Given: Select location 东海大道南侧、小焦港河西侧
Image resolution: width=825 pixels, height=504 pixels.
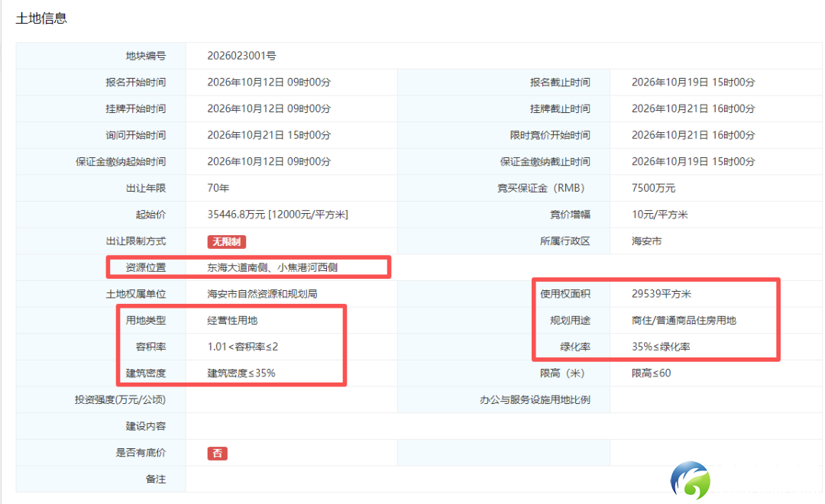Looking at the screenshot, I should coord(272,267).
